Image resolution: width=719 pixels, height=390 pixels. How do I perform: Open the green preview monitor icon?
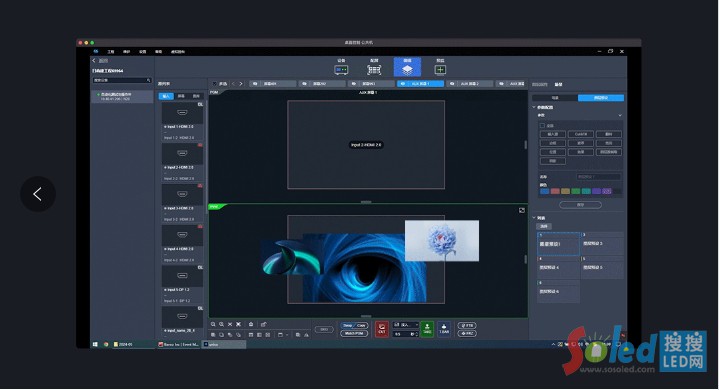(x=440, y=70)
